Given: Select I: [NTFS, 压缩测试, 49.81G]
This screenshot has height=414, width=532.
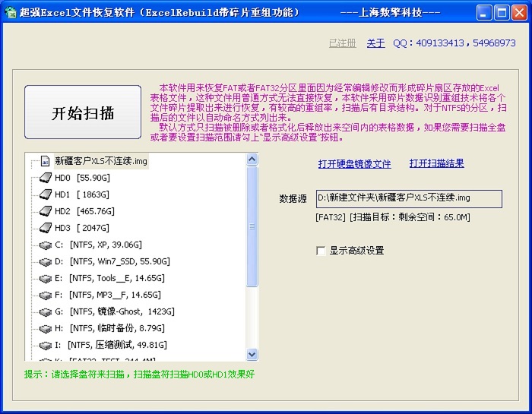Looking at the screenshot, I should (111, 345).
